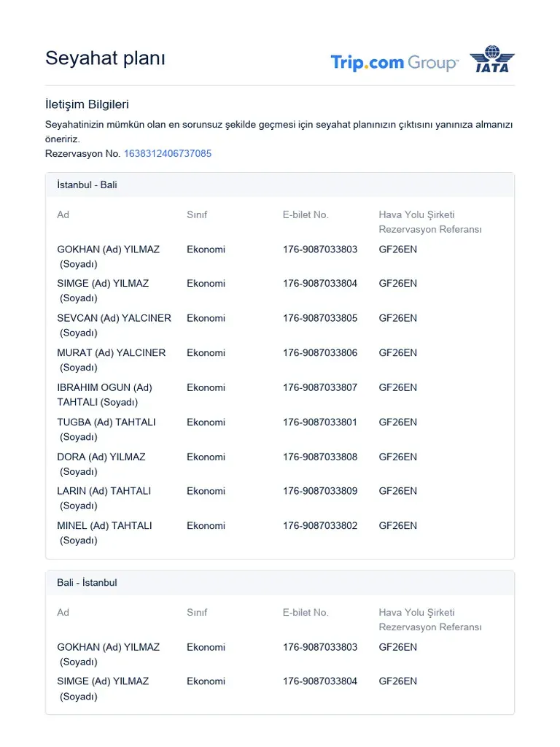Click e-ticket number 176-9087033809 for LARIN
Viewport: 560px width, 747px height.
point(320,491)
